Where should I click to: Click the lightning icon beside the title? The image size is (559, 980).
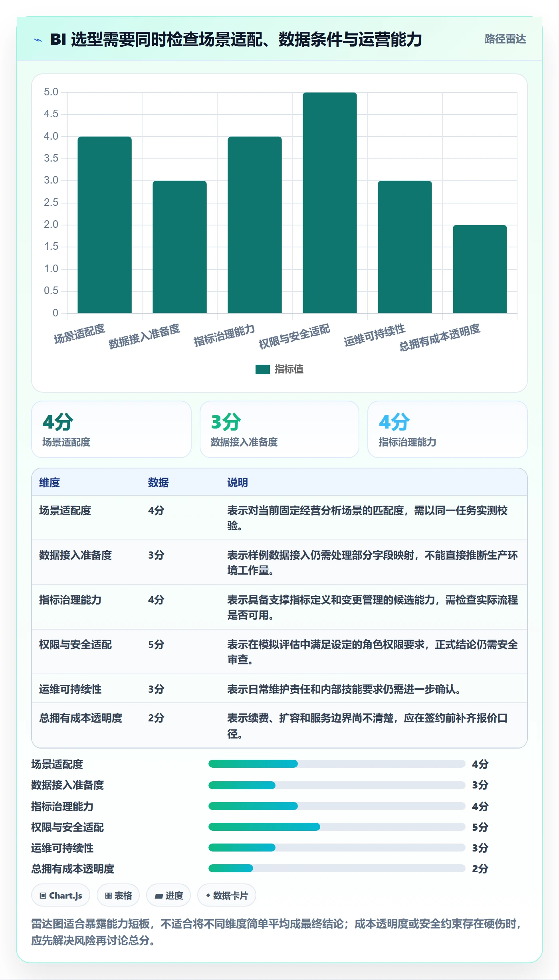click(x=38, y=40)
